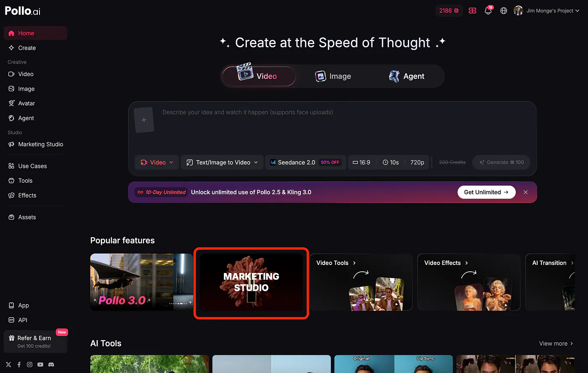Click the user profile avatar
The width and height of the screenshot is (588, 373).
[x=518, y=11]
